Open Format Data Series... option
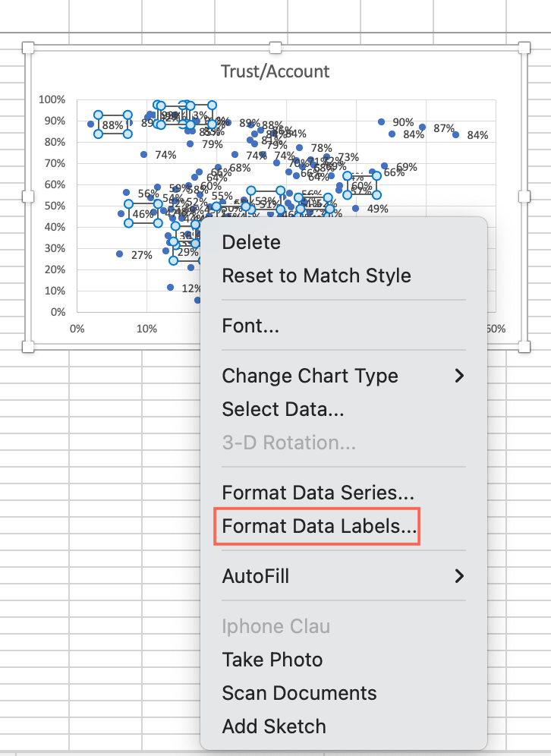Viewport: 551px width, 756px height. (317, 493)
